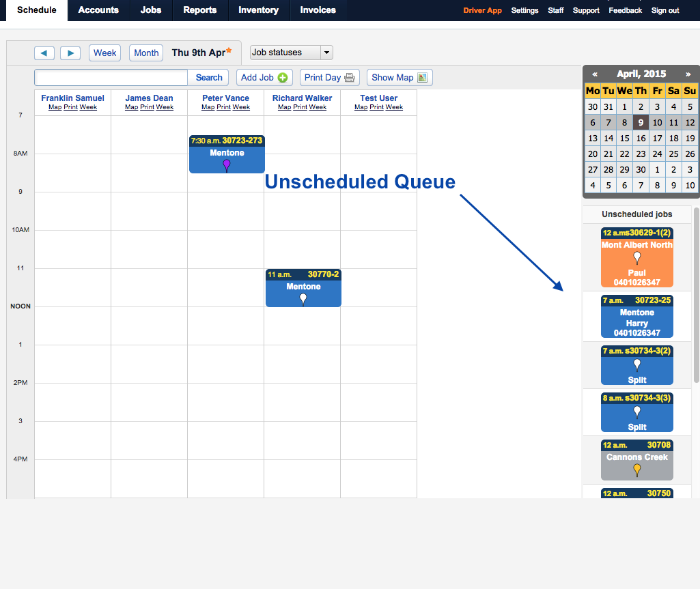Click white pin on job s30734-3(3)
Viewport: 700px width, 589px height.
637,412
